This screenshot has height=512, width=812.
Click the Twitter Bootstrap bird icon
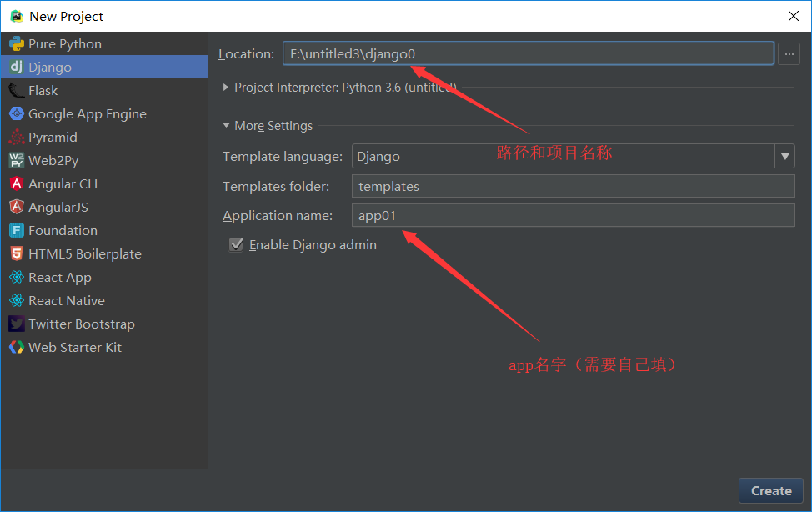[17, 324]
